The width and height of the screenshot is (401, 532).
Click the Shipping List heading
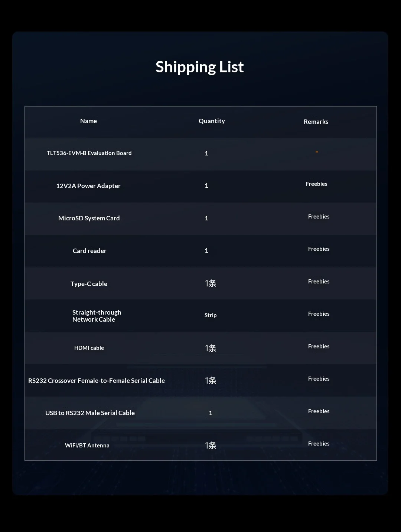pyautogui.click(x=200, y=67)
